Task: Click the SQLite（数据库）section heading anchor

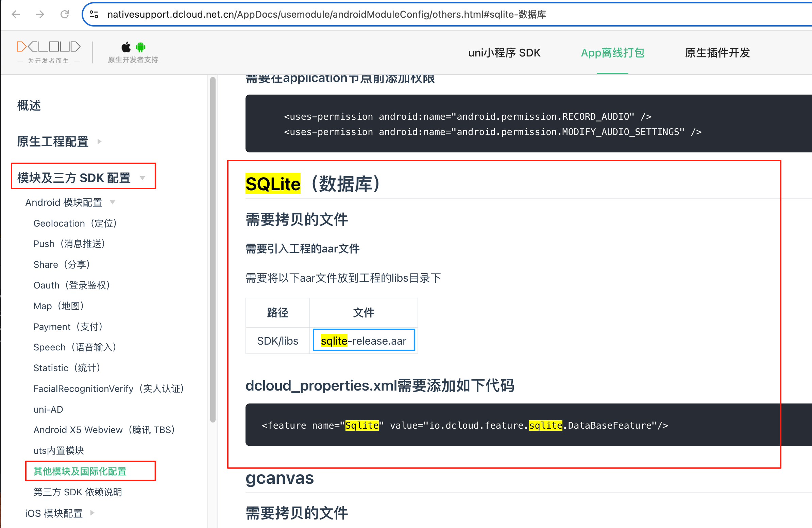Action: (x=273, y=184)
